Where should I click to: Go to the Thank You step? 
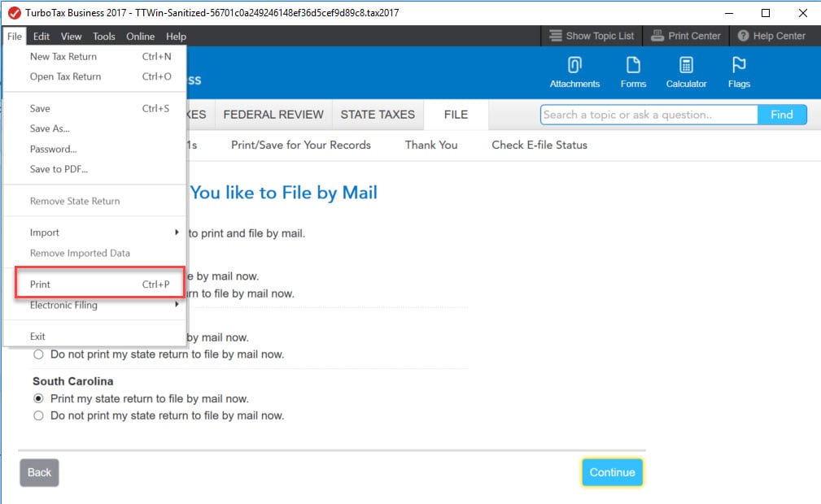coord(431,145)
